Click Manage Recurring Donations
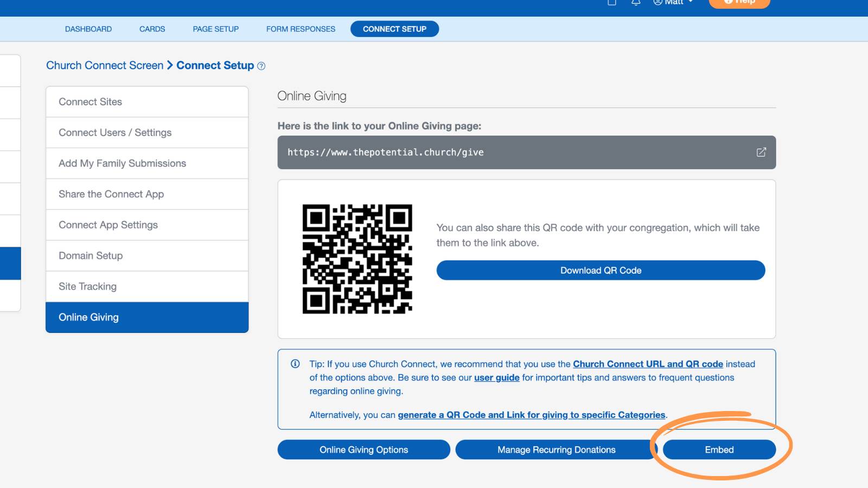The width and height of the screenshot is (868, 488). pos(556,450)
